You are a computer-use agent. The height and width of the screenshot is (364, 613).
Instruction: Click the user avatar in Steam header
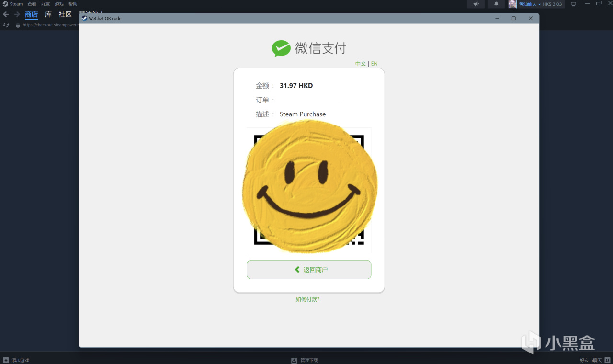pyautogui.click(x=512, y=4)
